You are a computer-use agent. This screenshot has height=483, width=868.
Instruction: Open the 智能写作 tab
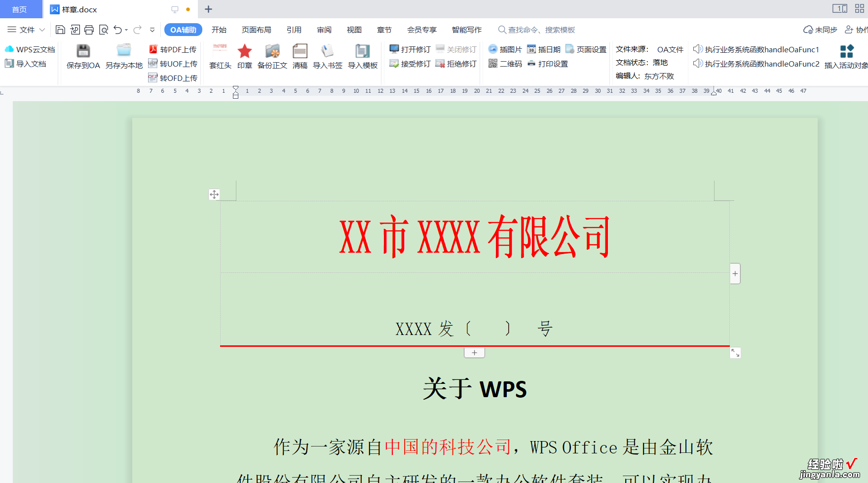tap(467, 30)
